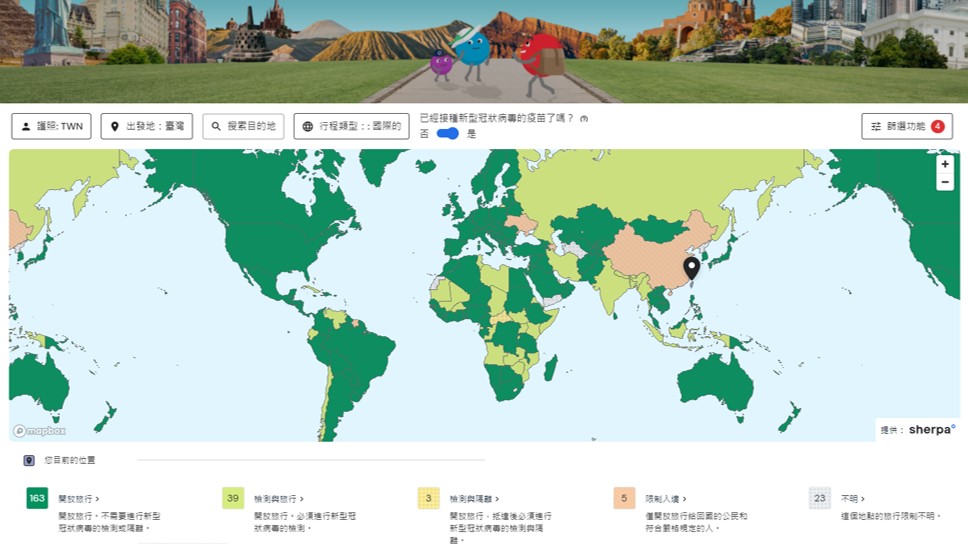The height and width of the screenshot is (544, 968).
Task: Click the person icon in passport button
Action: [x=26, y=126]
